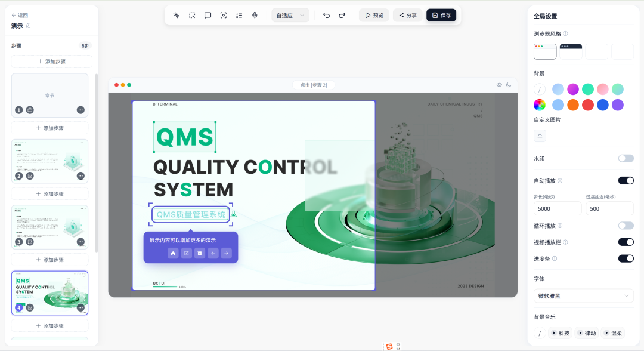The height and width of the screenshot is (351, 644).
Task: Pick the red background swatch
Action: (x=588, y=105)
